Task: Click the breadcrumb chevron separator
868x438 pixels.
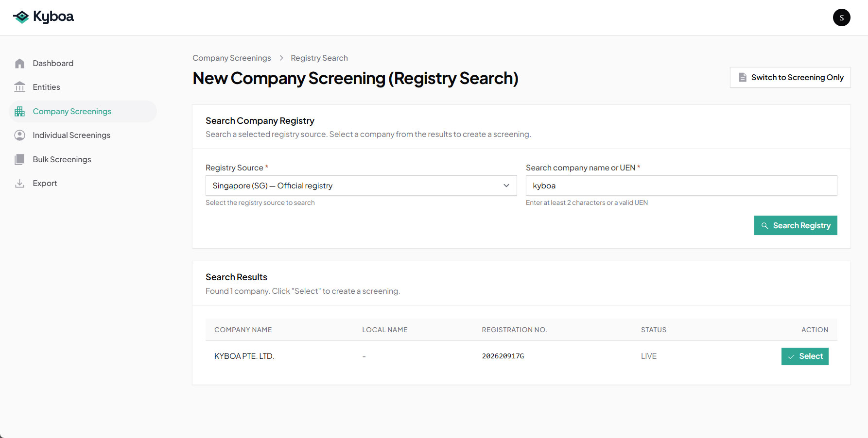Action: [x=281, y=58]
